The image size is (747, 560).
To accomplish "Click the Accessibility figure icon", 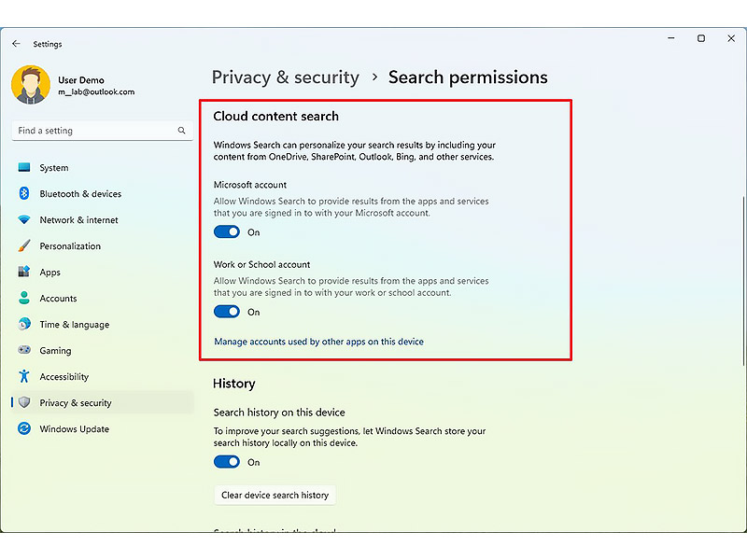I will coord(24,377).
